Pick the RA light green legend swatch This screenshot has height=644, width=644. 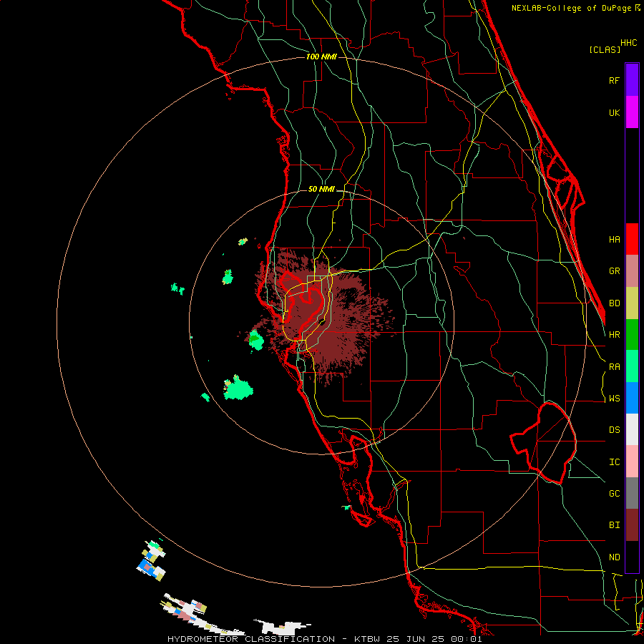pyautogui.click(x=632, y=366)
